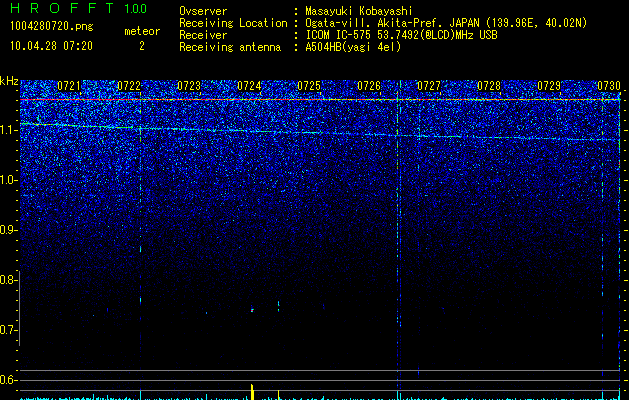Screen dimensions: 629x400
Task: Click the red horizontal carrier line
Action: pyautogui.click(x=320, y=99)
